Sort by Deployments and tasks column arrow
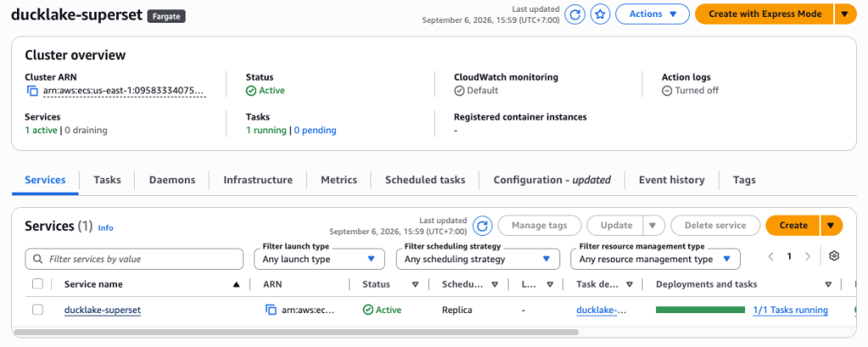Screen dimensions: 868x347 [828, 284]
